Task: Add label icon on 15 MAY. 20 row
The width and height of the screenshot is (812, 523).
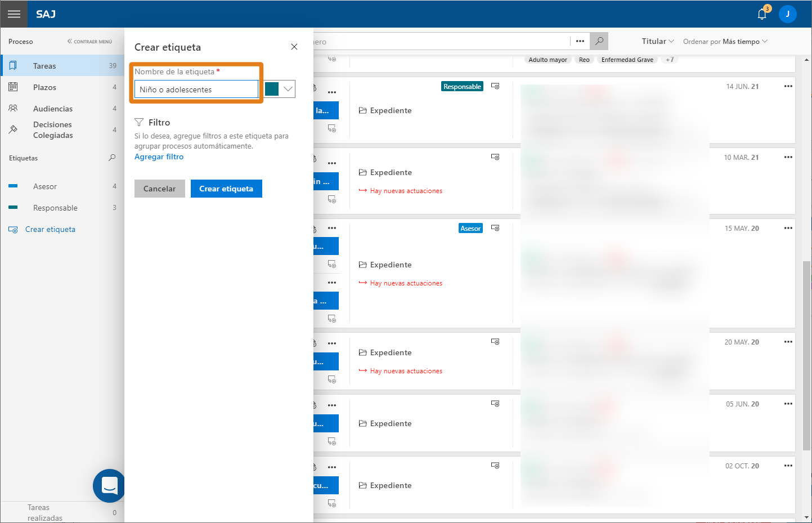Action: [495, 228]
